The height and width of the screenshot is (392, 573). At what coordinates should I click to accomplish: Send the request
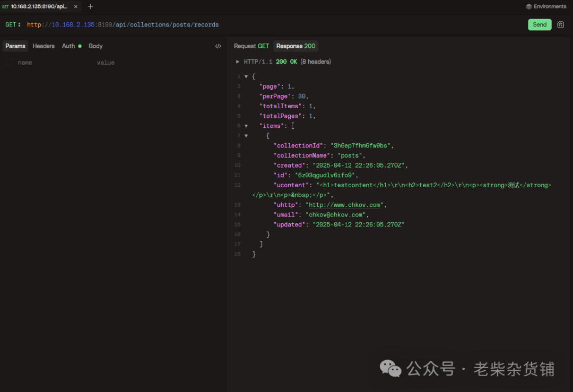[540, 24]
